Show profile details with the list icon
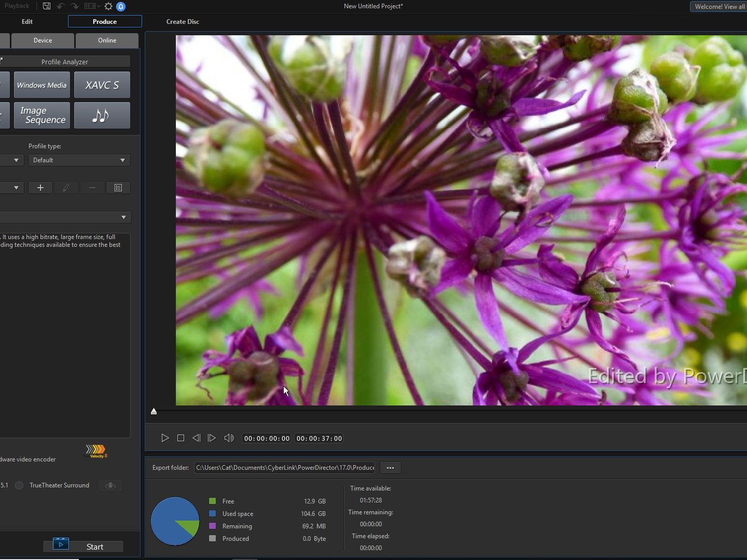This screenshot has width=747, height=560. (118, 188)
